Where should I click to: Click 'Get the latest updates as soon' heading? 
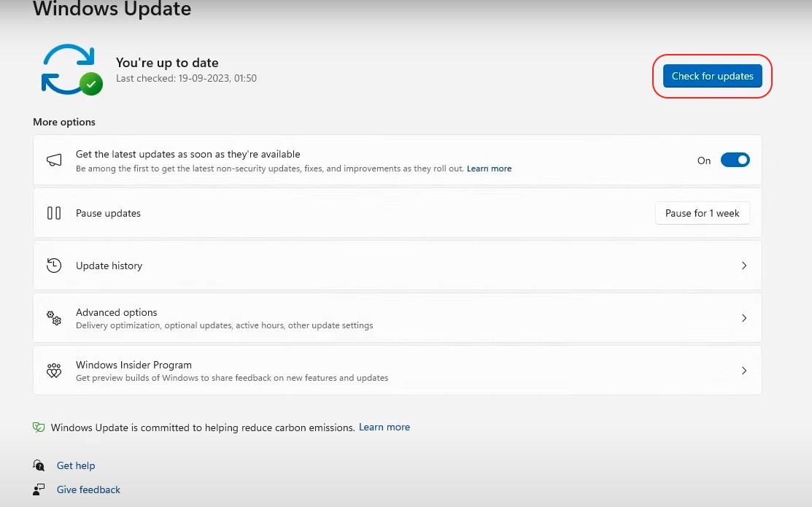(x=188, y=155)
